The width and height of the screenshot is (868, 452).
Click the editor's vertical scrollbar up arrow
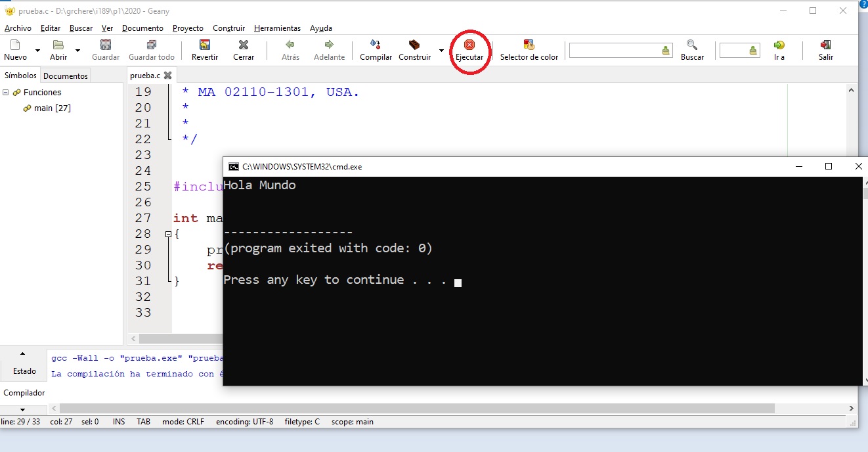pyautogui.click(x=852, y=90)
